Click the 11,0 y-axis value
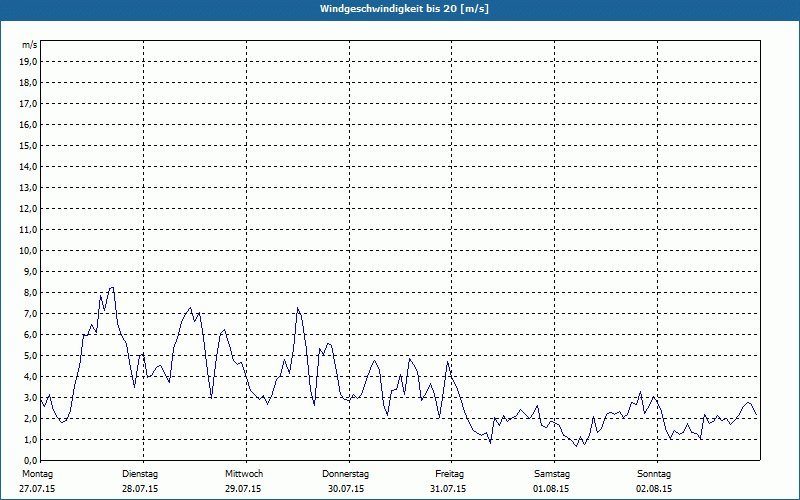 tap(28, 230)
